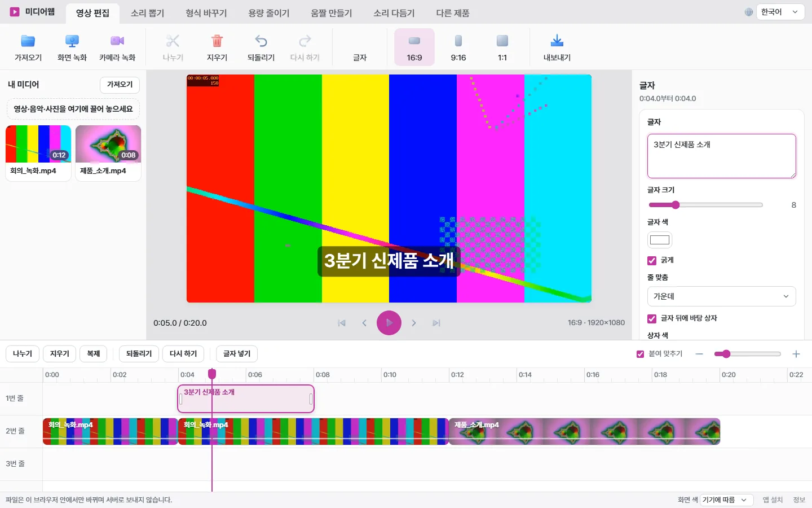812x508 pixels.
Task: Select the 제품_소개.mp4 clip on timeline
Action: 585,431
